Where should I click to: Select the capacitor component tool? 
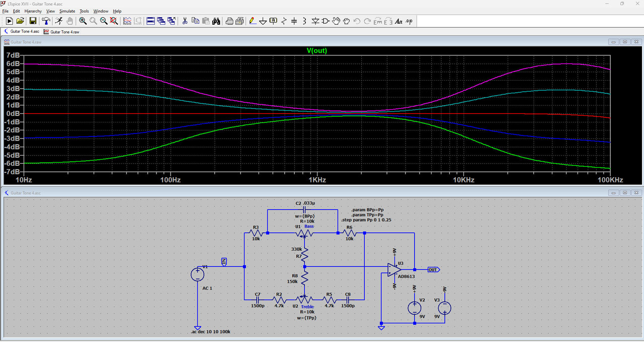(294, 21)
